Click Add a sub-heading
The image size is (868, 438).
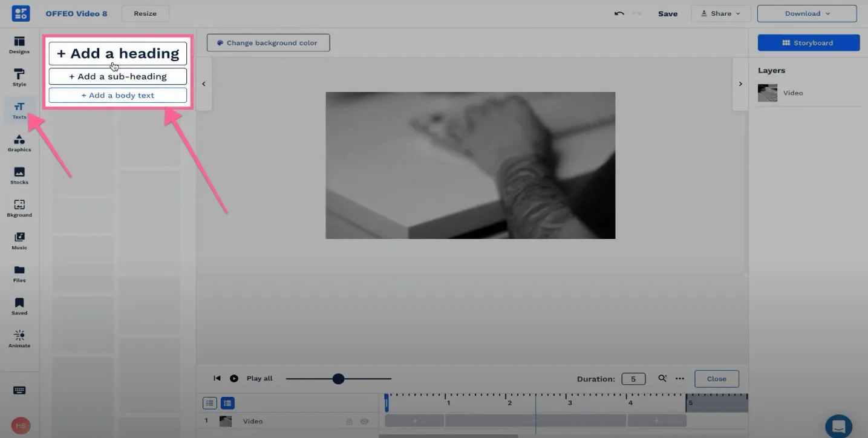coord(118,76)
